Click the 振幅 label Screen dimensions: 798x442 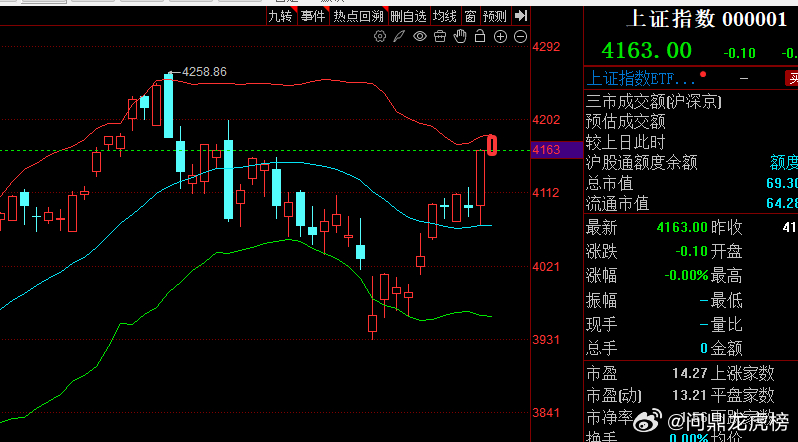pyautogui.click(x=602, y=300)
